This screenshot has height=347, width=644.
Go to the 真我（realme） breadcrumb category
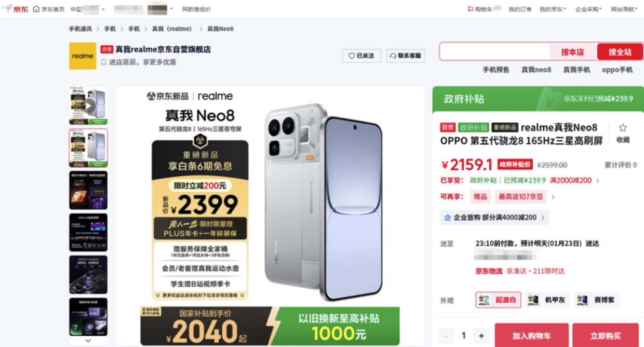[172, 29]
